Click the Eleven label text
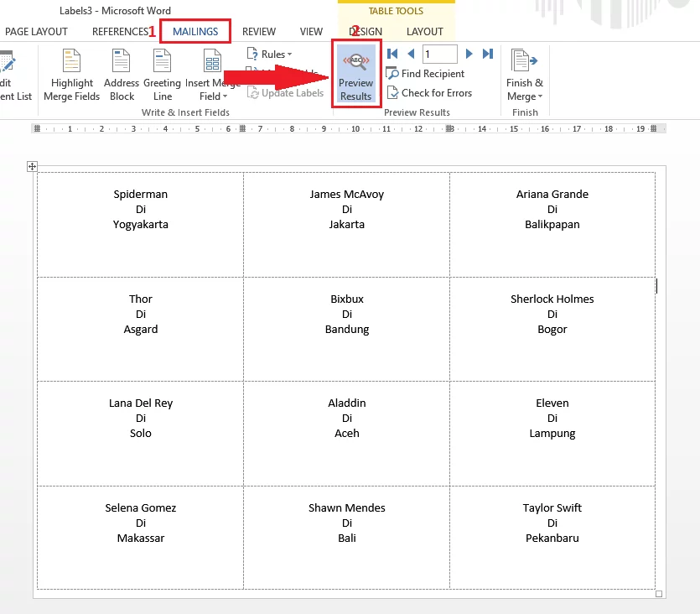 pyautogui.click(x=552, y=403)
